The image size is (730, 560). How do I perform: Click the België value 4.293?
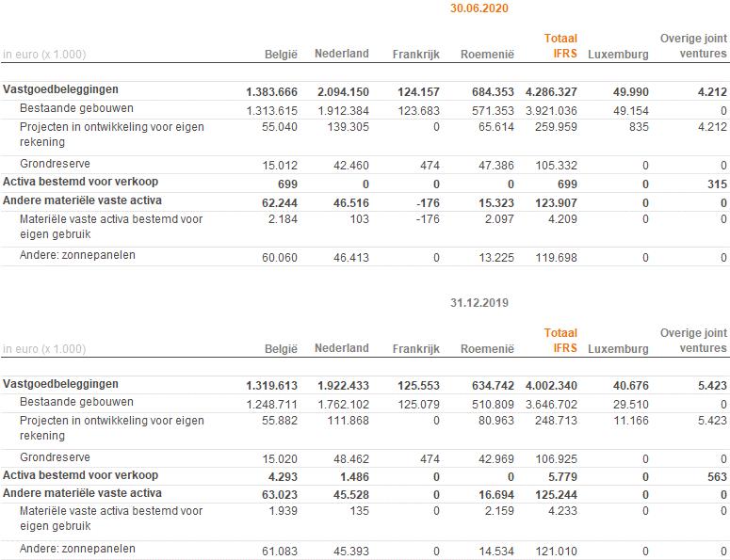coord(283,477)
